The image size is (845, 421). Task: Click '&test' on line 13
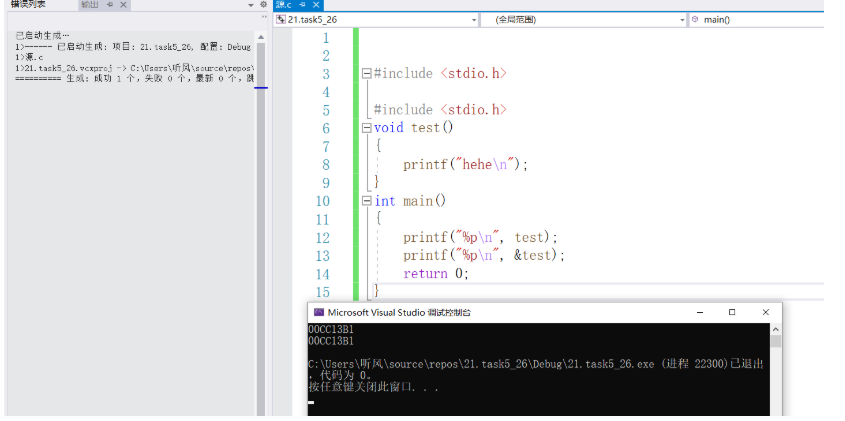(534, 255)
